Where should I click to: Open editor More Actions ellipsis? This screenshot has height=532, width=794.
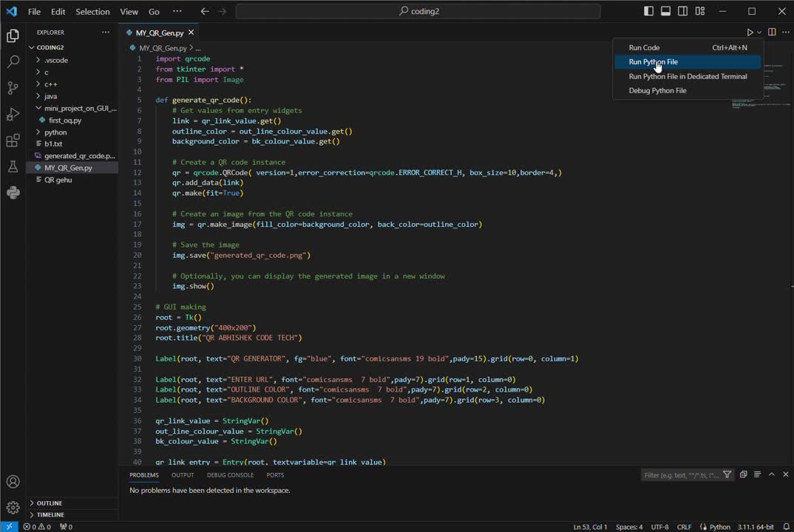pyautogui.click(x=786, y=32)
